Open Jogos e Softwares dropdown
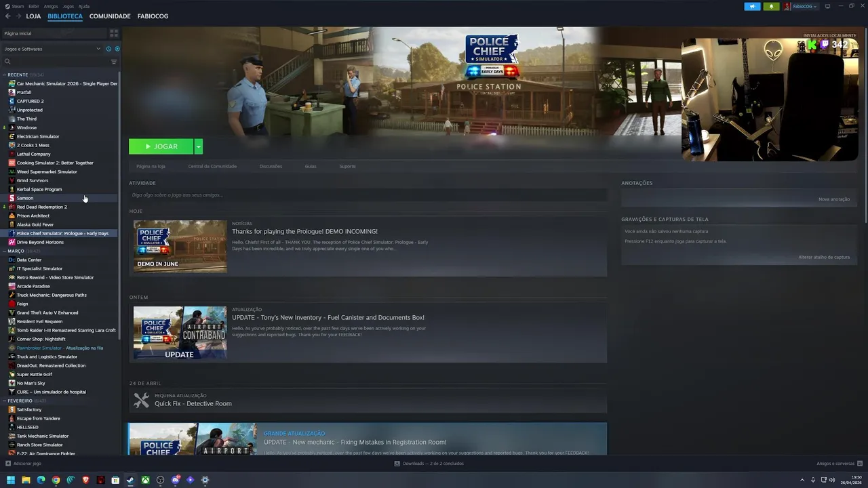 52,49
